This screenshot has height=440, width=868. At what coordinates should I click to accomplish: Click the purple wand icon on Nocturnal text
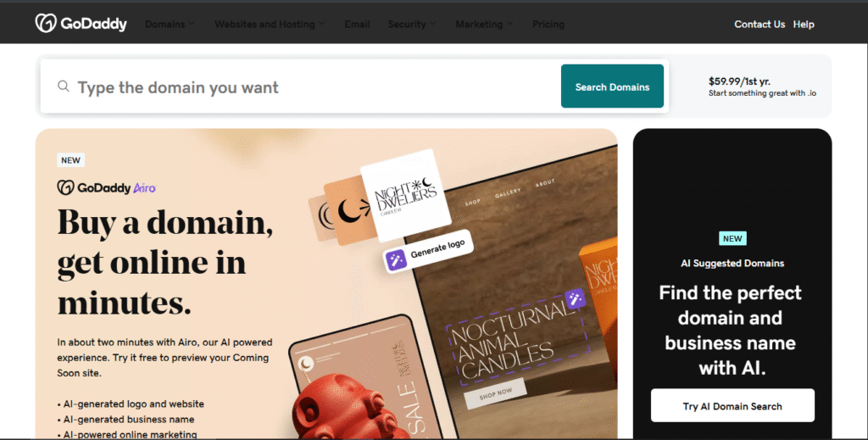coord(575,299)
